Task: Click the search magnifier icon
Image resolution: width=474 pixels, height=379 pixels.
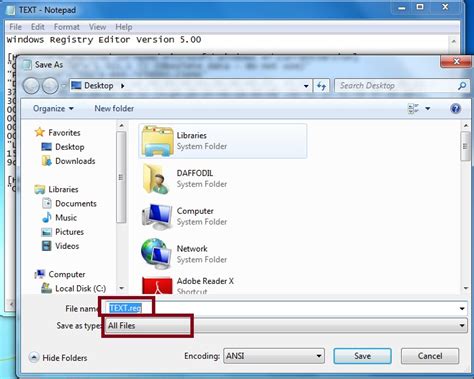Action: point(462,86)
